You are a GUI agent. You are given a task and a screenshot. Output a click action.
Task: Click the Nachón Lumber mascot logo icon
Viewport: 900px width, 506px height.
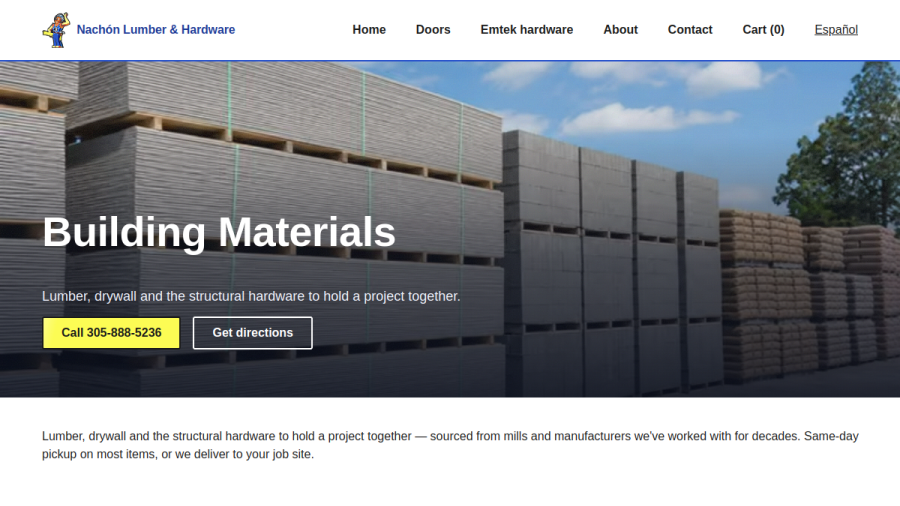pos(56,30)
